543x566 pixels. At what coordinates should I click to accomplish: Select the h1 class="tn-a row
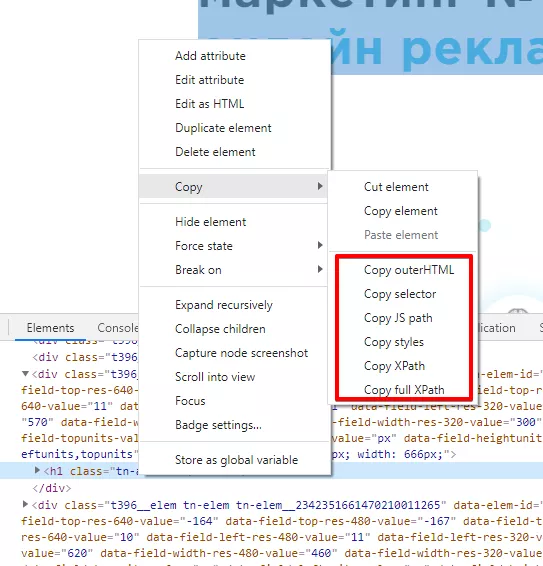pyautogui.click(x=272, y=471)
